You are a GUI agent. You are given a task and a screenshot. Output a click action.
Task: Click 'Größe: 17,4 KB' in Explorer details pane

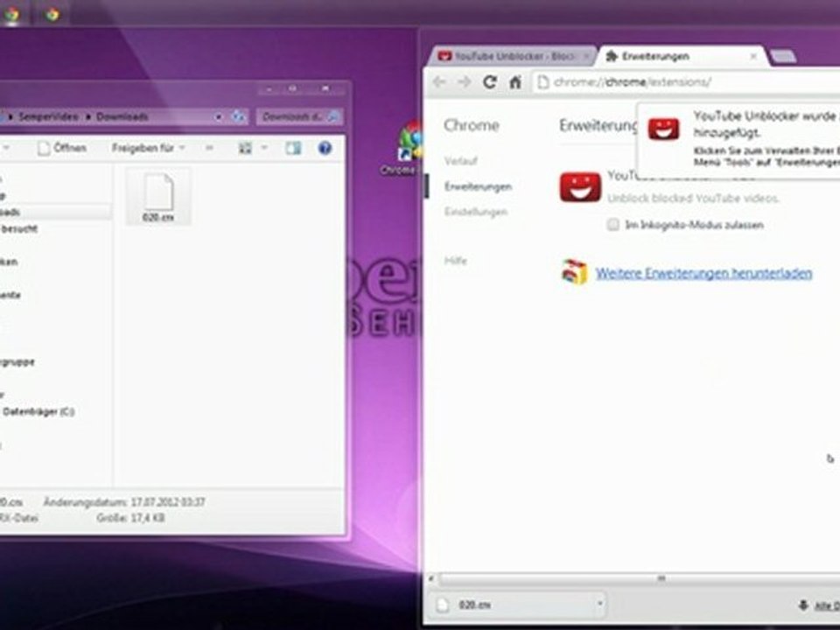[x=130, y=518]
